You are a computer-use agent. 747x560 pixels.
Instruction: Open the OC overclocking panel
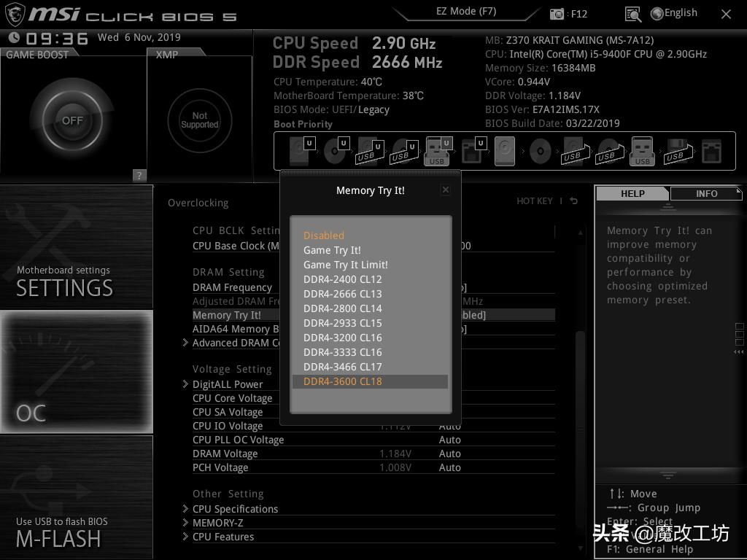pyautogui.click(x=76, y=372)
